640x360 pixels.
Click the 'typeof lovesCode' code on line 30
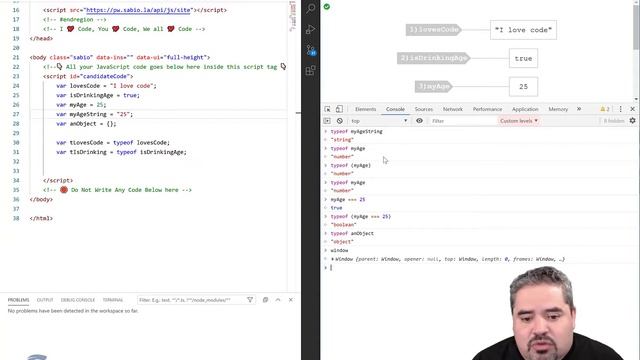(x=141, y=142)
